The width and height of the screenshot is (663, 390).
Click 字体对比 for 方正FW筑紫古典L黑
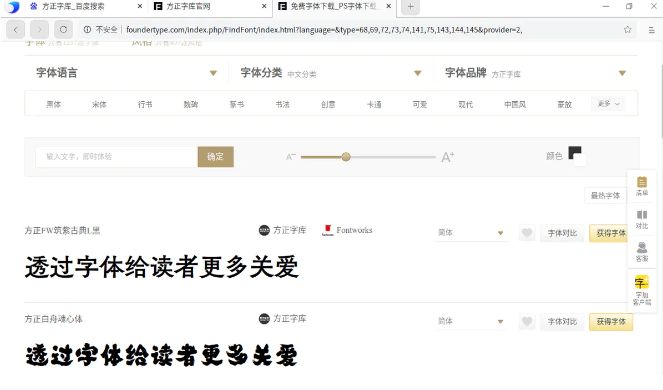[562, 233]
